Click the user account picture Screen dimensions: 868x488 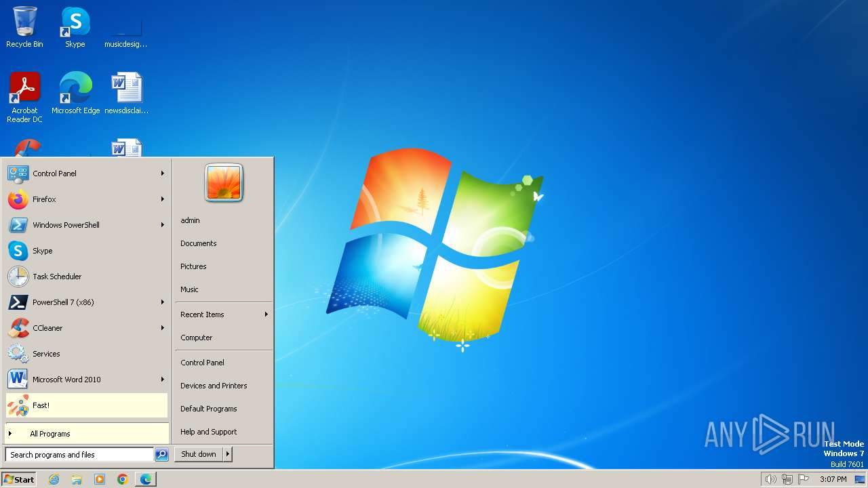pos(224,182)
